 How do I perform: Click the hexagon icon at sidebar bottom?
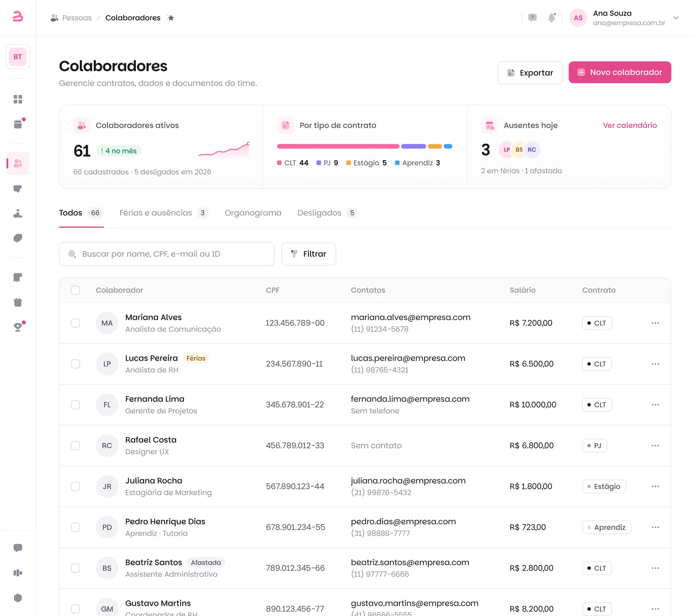(x=18, y=598)
